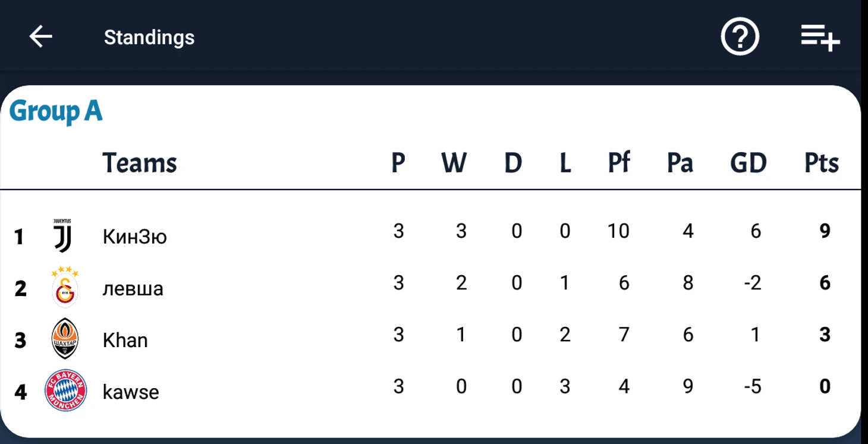Select the kawse team name
Viewport: 868px width, 444px height.
point(131,392)
